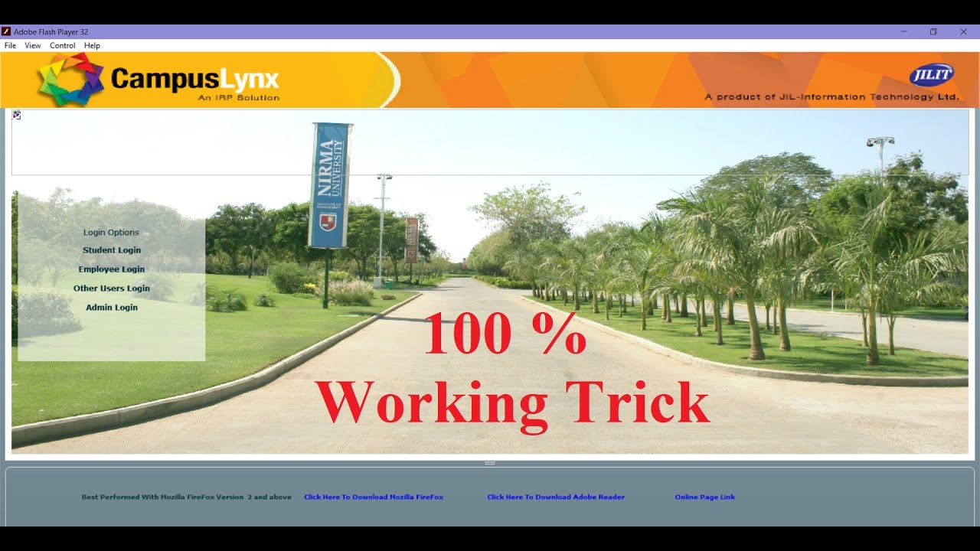The height and width of the screenshot is (551, 980).
Task: Open the File menu
Action: pos(10,46)
